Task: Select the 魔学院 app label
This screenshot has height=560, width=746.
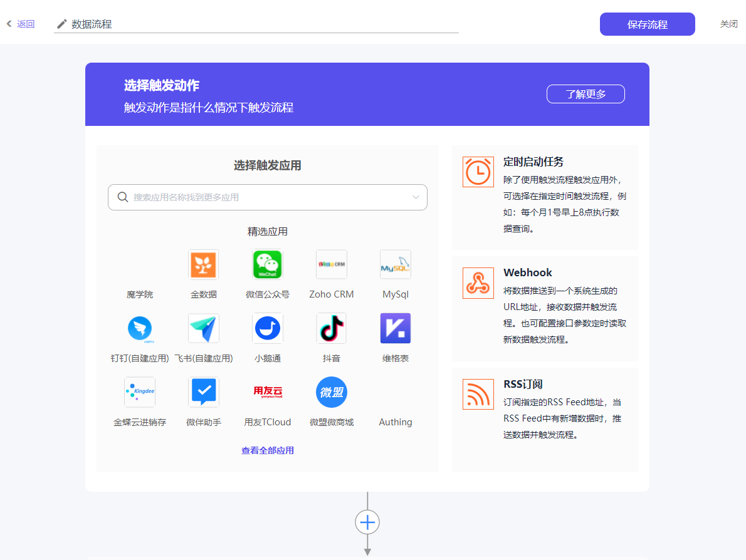Action: [140, 294]
